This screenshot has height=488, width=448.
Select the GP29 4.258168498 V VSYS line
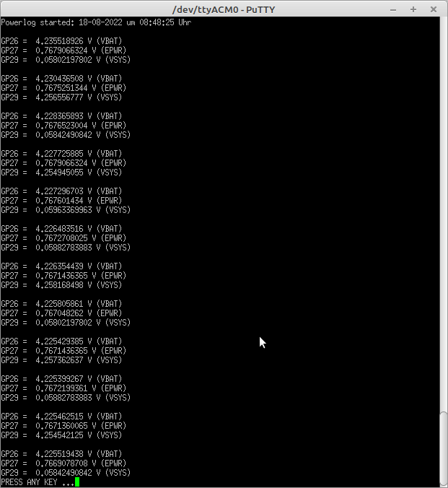61,285
